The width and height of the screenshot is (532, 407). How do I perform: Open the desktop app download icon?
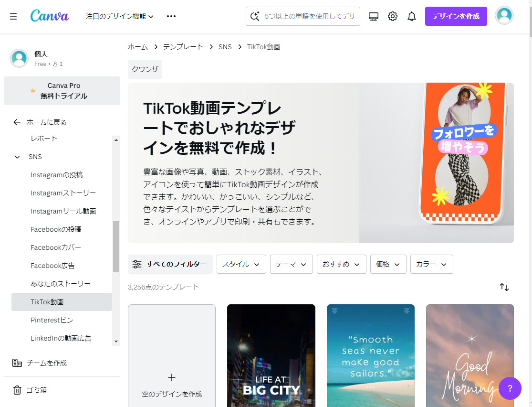(374, 16)
